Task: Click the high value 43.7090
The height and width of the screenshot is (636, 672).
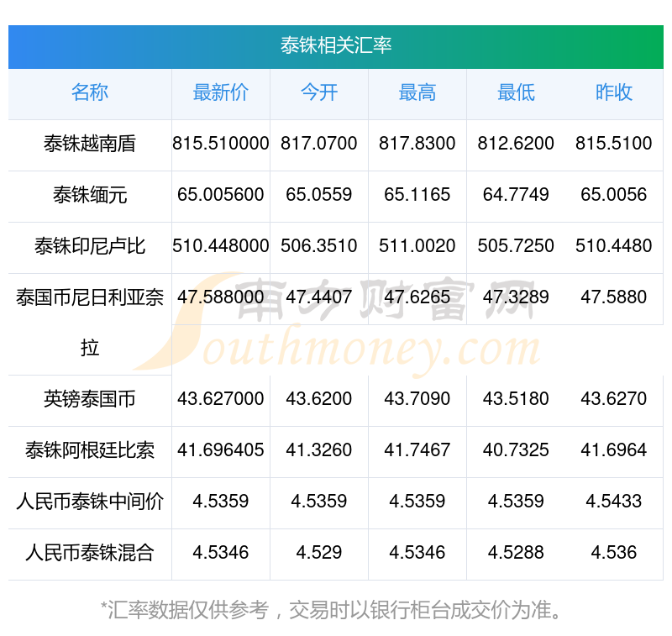Action: pyautogui.click(x=417, y=399)
